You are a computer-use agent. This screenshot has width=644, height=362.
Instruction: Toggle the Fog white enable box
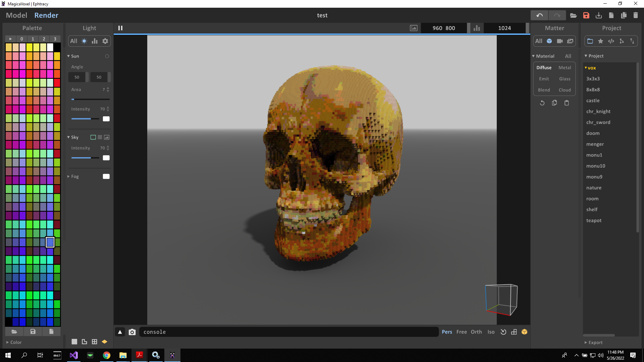106,176
